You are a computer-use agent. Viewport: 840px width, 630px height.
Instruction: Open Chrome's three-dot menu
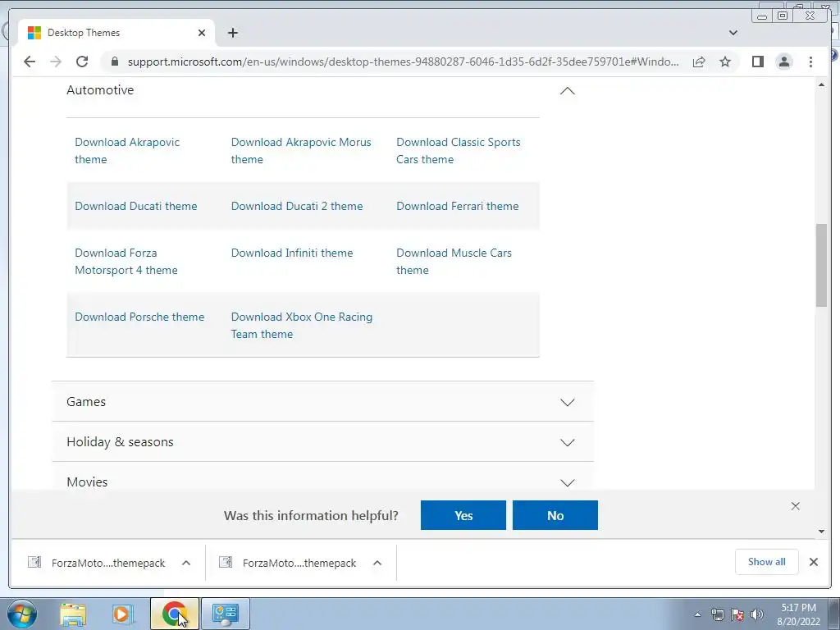coord(810,62)
